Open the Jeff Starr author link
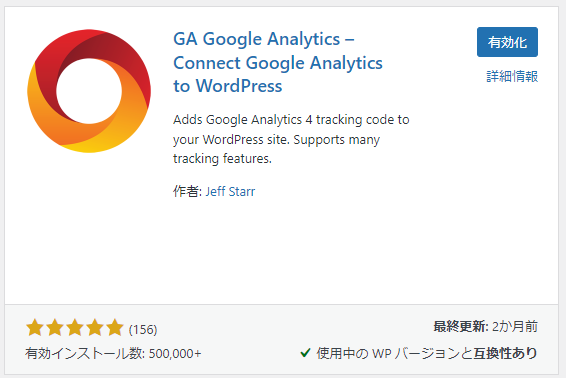 [x=230, y=191]
